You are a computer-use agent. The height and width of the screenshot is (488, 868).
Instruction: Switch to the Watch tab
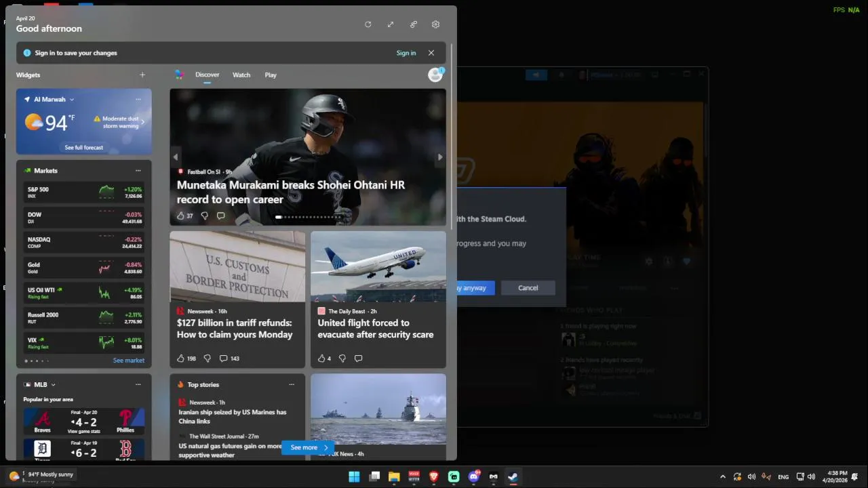pyautogui.click(x=241, y=75)
